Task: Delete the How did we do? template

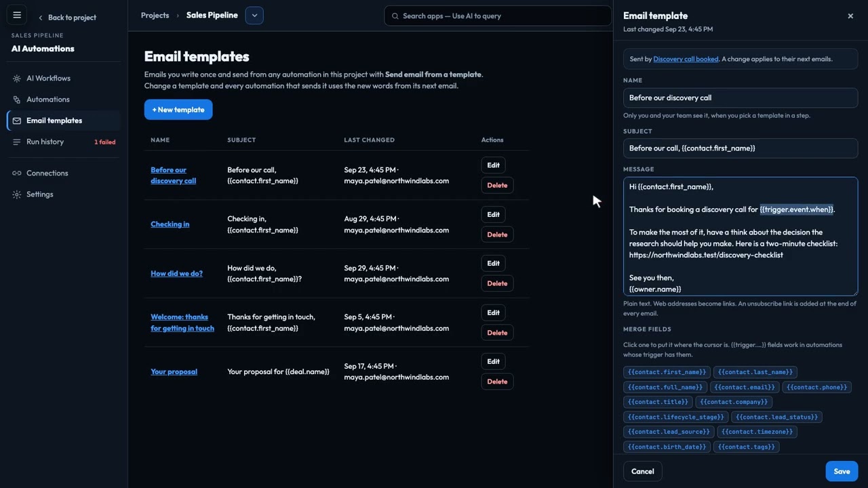Action: (x=497, y=284)
